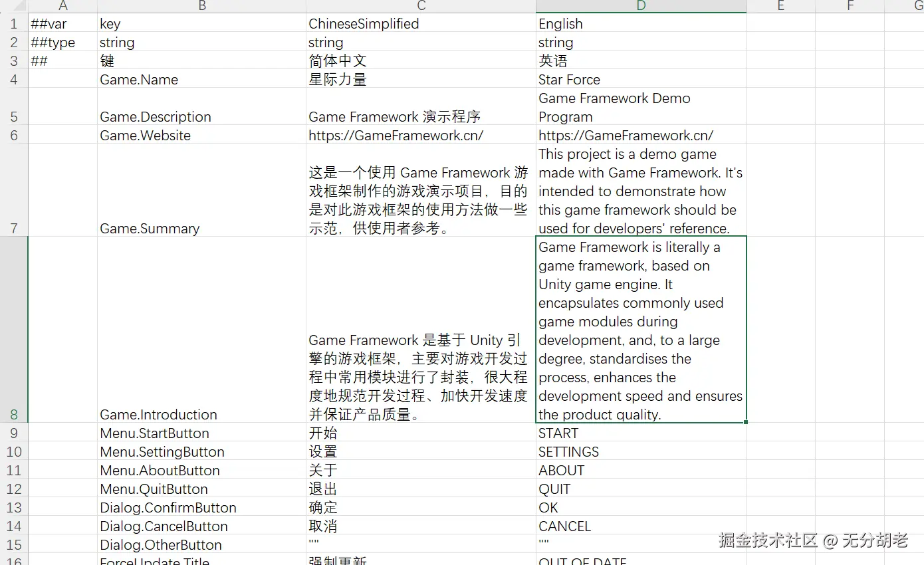Click the '设置' cell

point(421,451)
